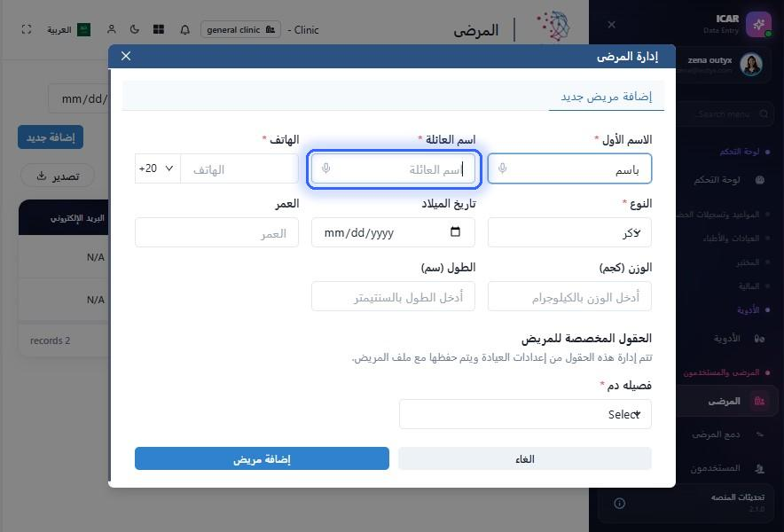Click the microphone icon in family name field
784x532 pixels.
coord(326,168)
